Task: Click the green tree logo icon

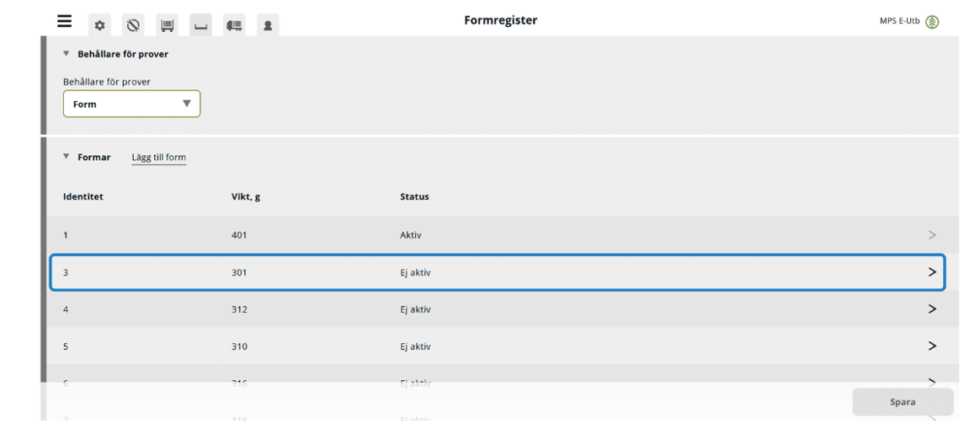Action: (932, 22)
